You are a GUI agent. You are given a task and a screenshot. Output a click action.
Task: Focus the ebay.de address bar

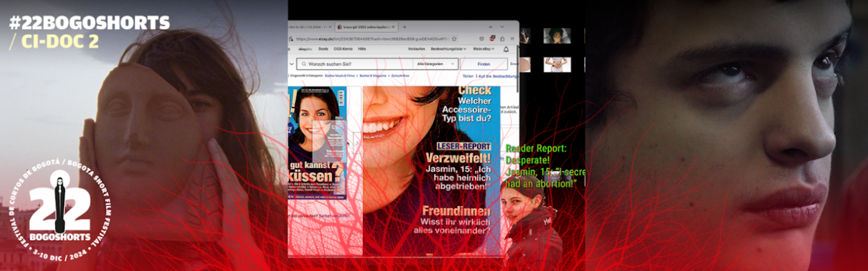[372, 39]
